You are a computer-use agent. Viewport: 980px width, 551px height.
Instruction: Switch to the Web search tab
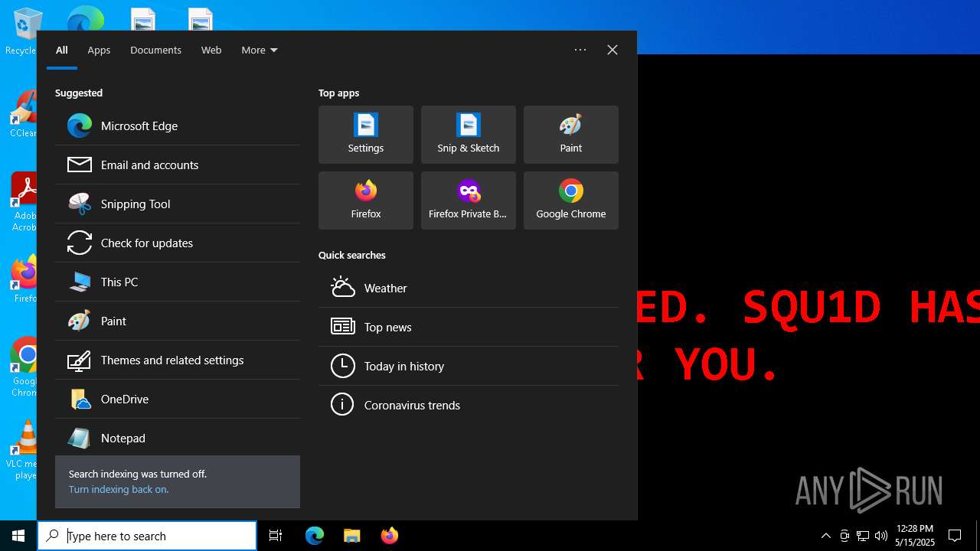point(211,50)
